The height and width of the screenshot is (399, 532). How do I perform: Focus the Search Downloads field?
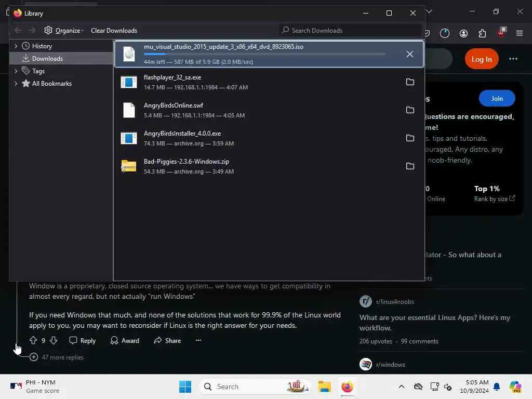(350, 31)
